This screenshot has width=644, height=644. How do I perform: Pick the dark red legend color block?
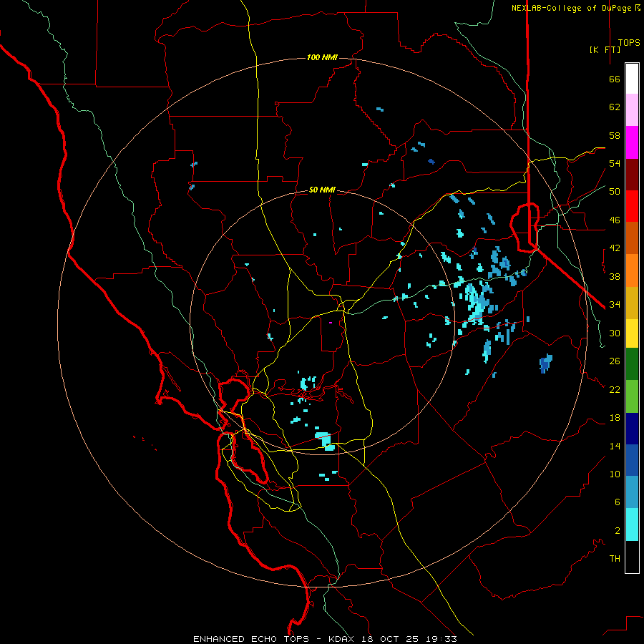[632, 175]
